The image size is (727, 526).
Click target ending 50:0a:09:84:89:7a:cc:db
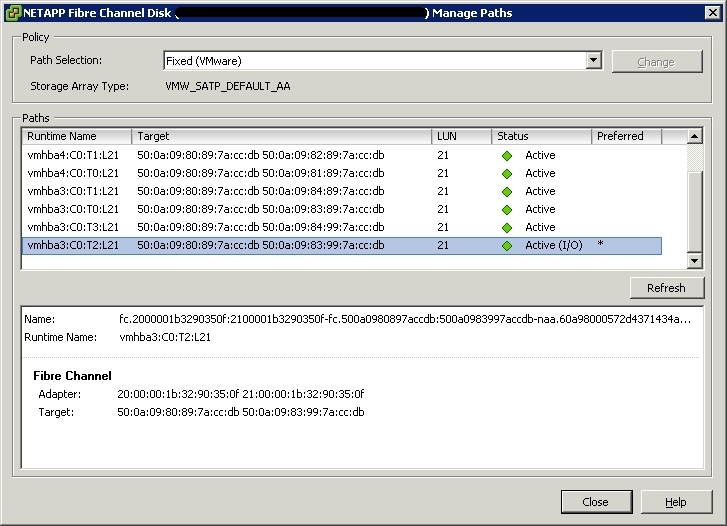(x=323, y=191)
